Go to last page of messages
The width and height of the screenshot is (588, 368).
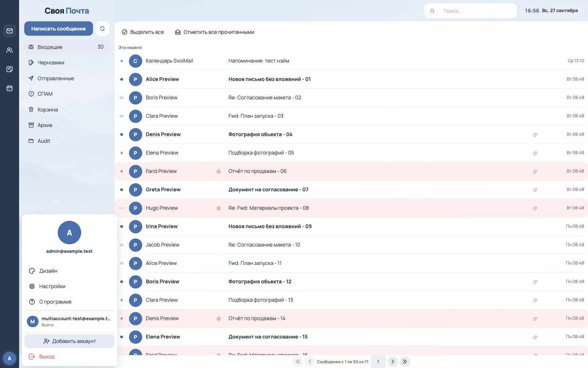(x=405, y=361)
